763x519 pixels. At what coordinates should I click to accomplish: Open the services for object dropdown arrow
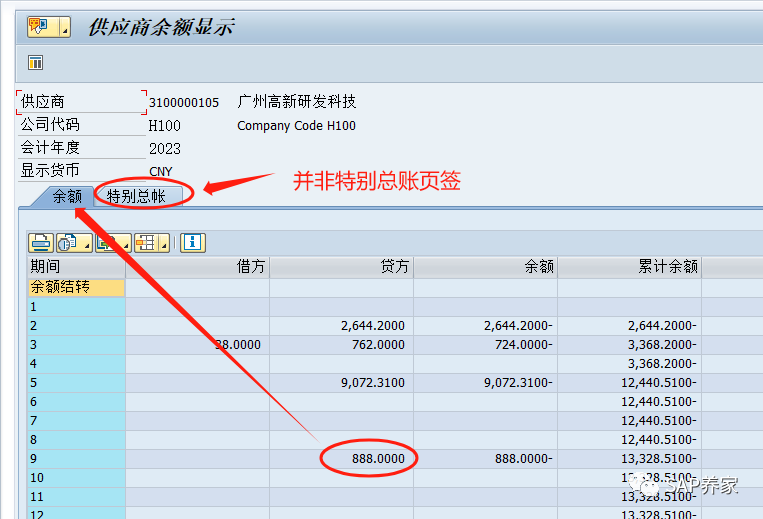click(x=65, y=27)
